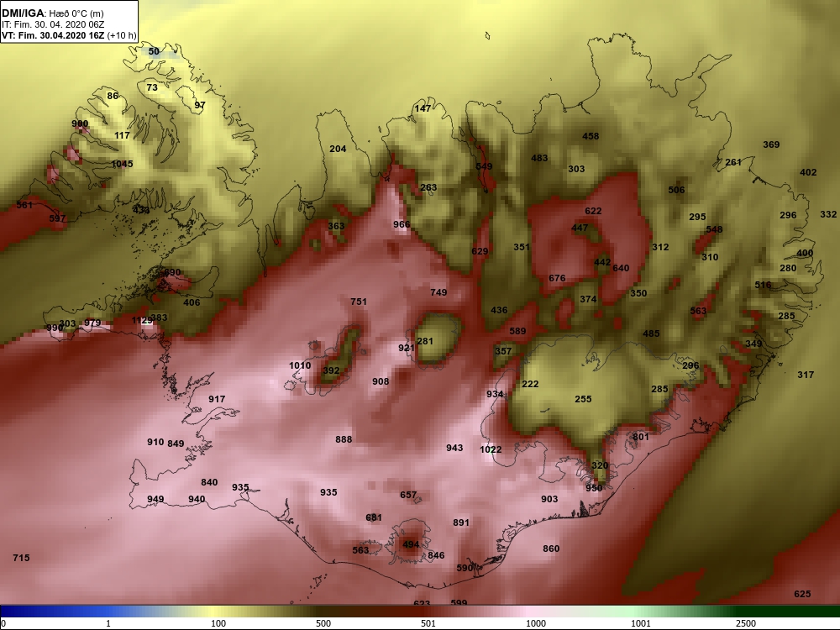Image resolution: width=840 pixels, height=630 pixels.
Task: Click the map value '1045'
Action: 122,164
